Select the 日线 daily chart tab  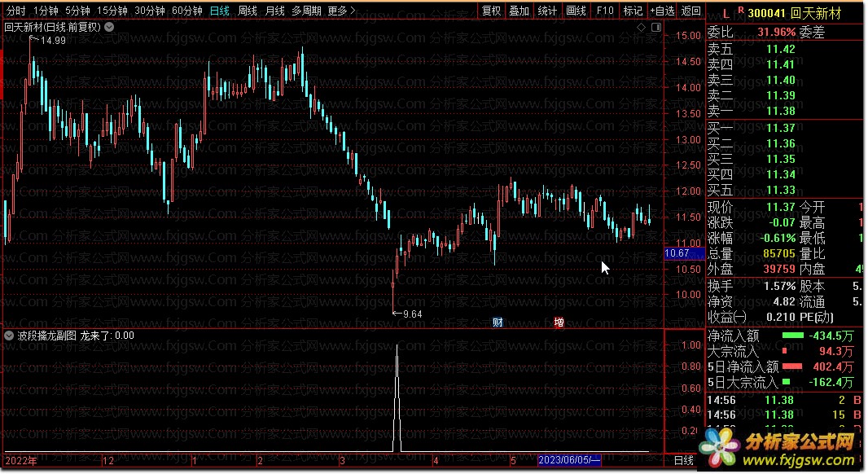tap(219, 11)
